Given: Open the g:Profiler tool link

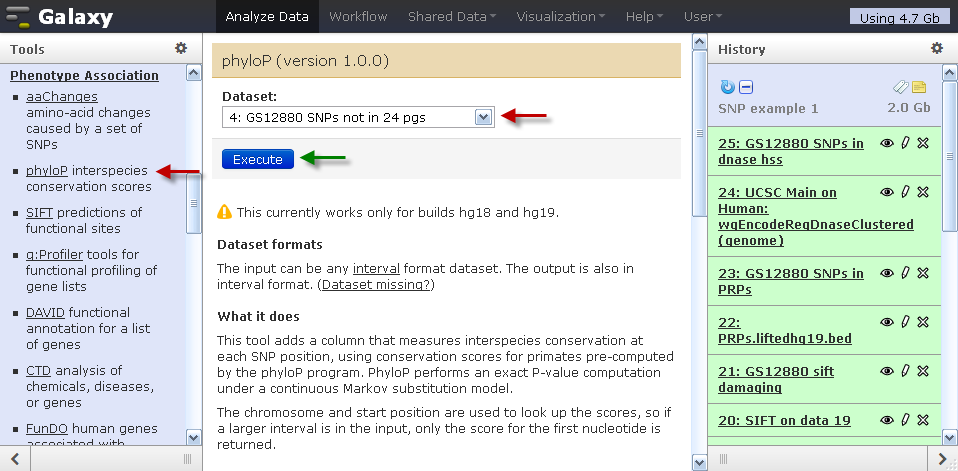Looking at the screenshot, I should pyautogui.click(x=54, y=254).
